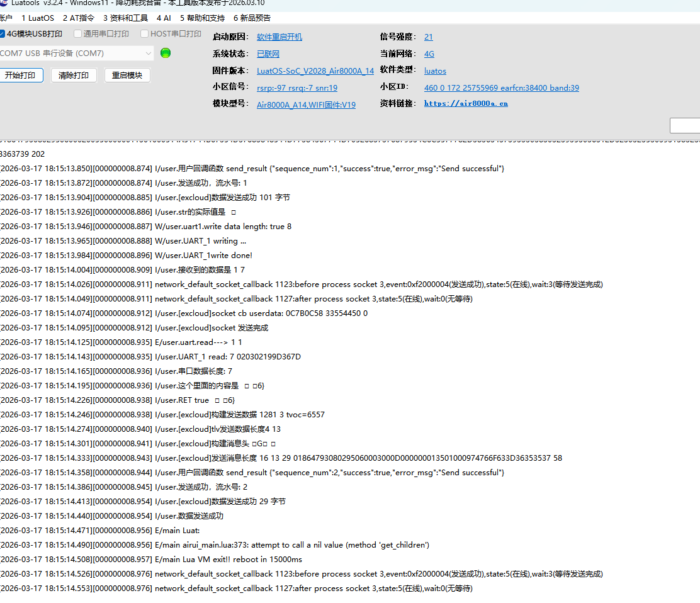This screenshot has height=603, width=700.
Task: Click the 数据发送成功 101 字节 log line
Action: (145, 197)
